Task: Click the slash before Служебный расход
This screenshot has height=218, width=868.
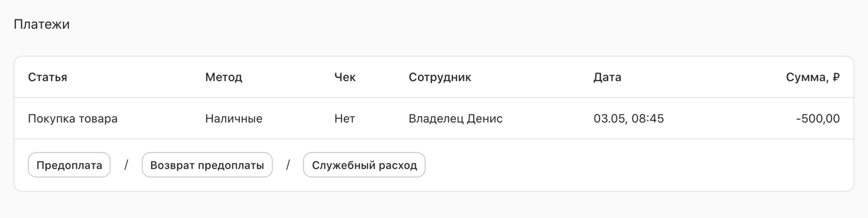Action: click(288, 165)
